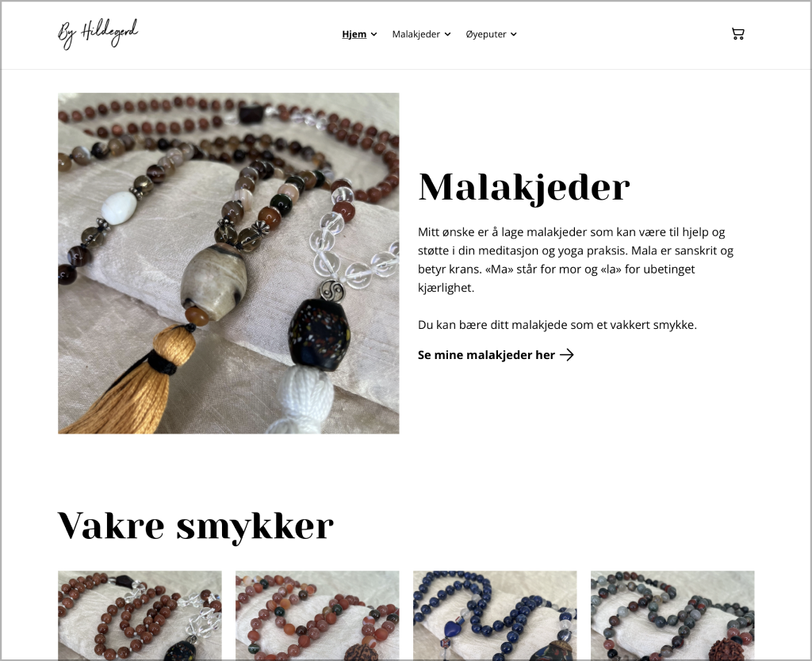Open the shopping cart icon
This screenshot has height=661, width=812.
737,34
